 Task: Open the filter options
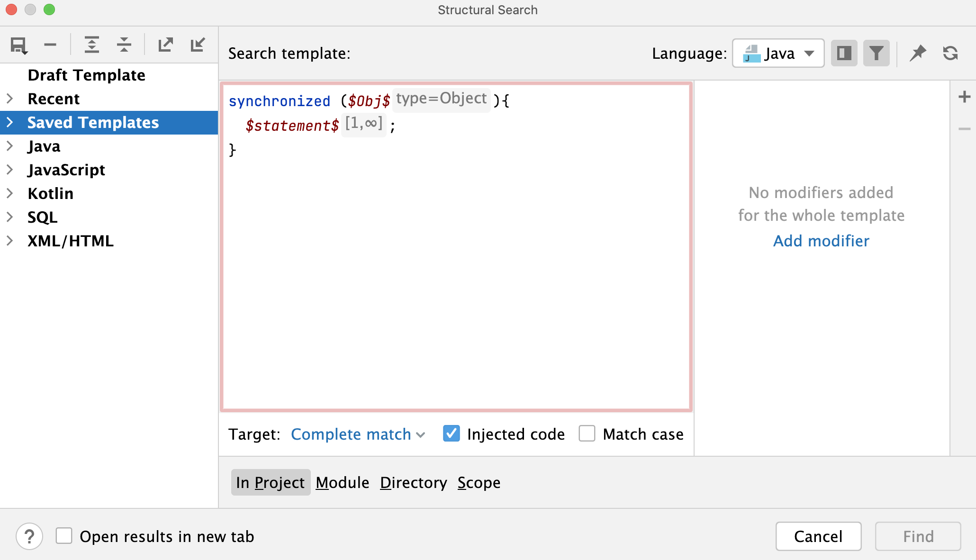876,53
